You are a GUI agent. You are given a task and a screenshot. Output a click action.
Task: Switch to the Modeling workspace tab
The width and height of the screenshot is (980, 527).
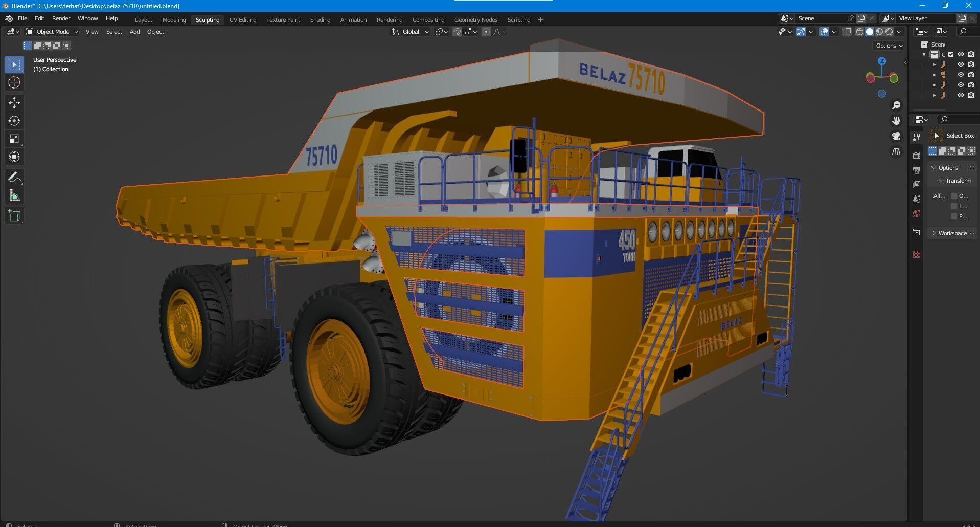coord(174,20)
